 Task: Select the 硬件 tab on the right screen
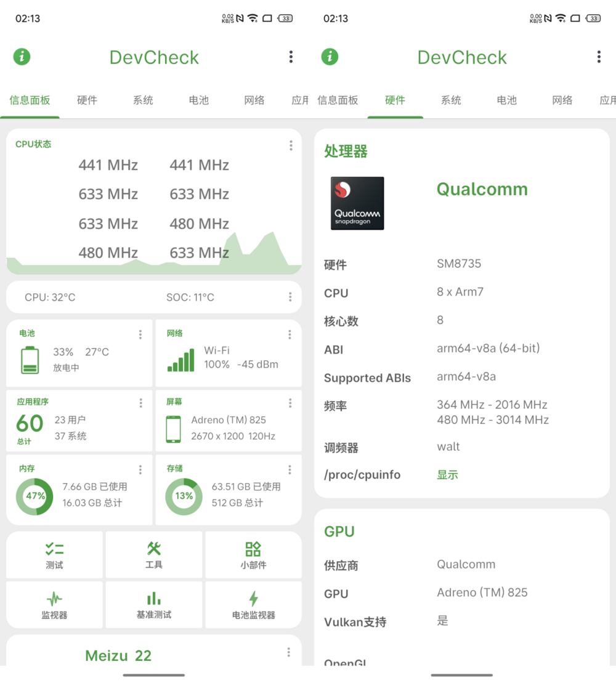(395, 100)
